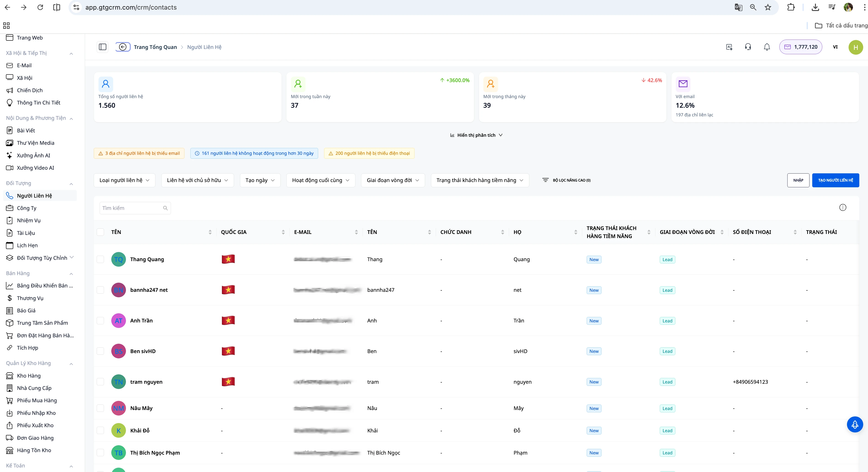Click the search magnifier icon
868x472 pixels.
coord(165,208)
